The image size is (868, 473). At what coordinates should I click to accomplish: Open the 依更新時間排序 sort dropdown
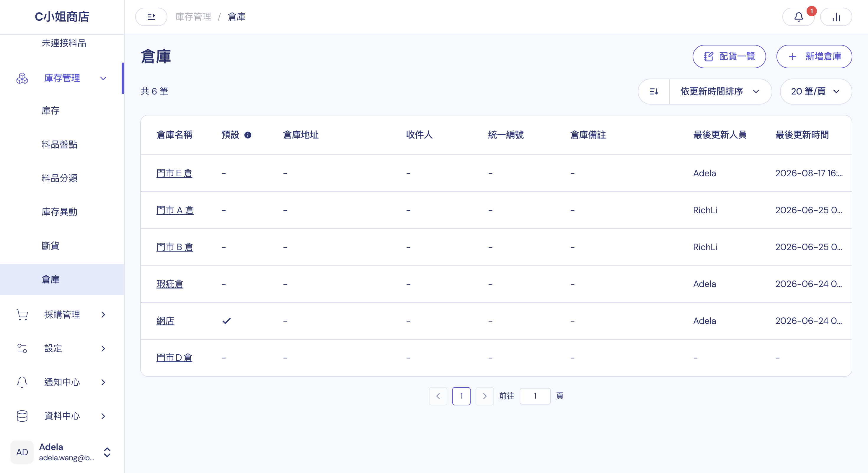(x=720, y=91)
